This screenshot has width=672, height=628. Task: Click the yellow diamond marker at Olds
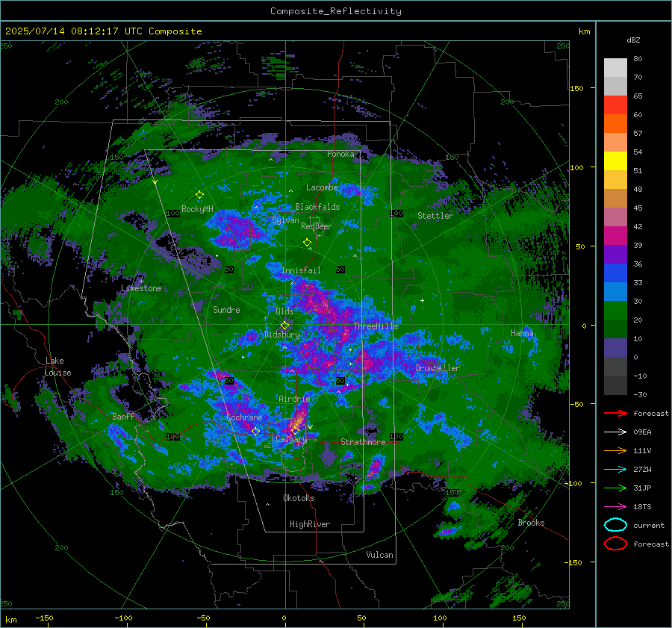pyautogui.click(x=284, y=326)
